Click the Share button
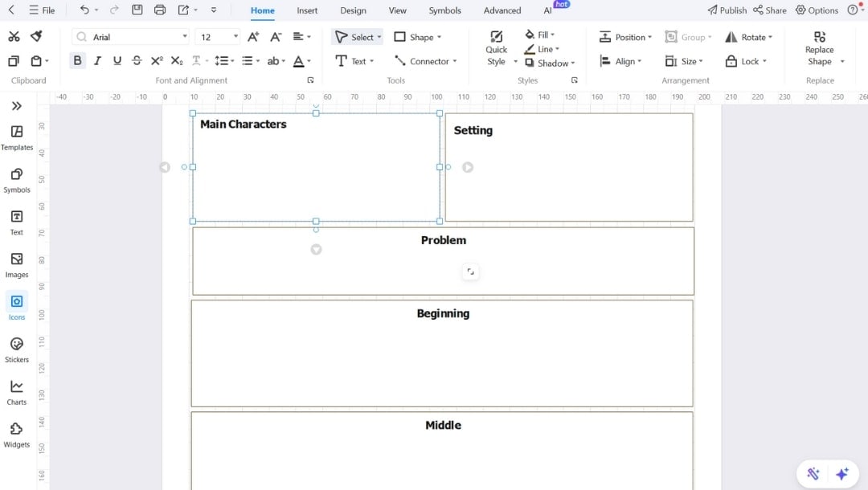The height and width of the screenshot is (490, 868). [769, 10]
